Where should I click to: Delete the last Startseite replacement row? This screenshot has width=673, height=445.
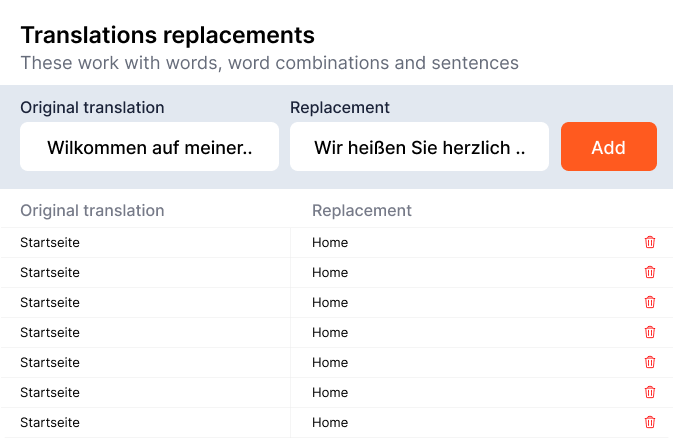click(650, 422)
